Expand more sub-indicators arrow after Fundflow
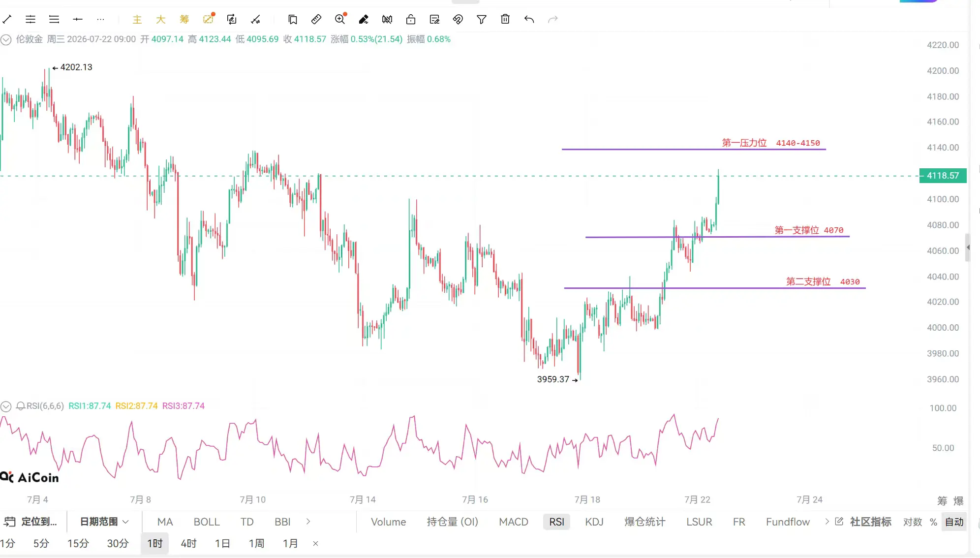The width and height of the screenshot is (980, 558). click(827, 522)
